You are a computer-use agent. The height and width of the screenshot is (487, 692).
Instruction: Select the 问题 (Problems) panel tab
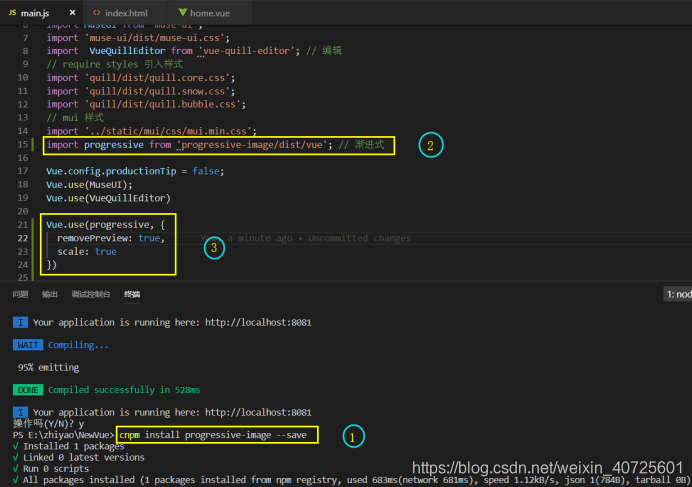pyautogui.click(x=20, y=294)
